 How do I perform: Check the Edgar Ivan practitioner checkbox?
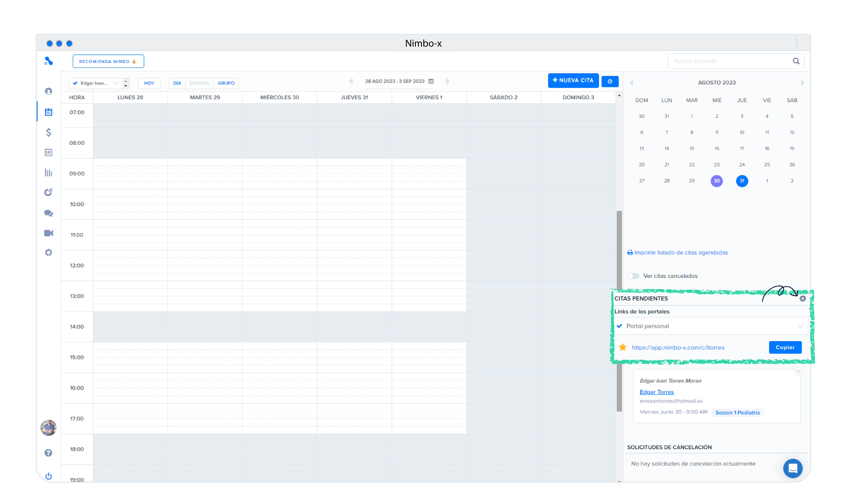(75, 83)
